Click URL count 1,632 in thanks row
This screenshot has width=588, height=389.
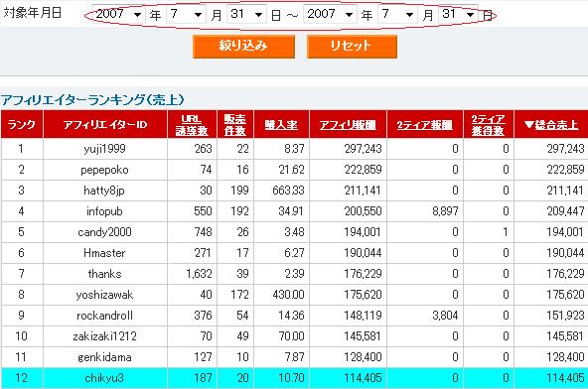199,274
